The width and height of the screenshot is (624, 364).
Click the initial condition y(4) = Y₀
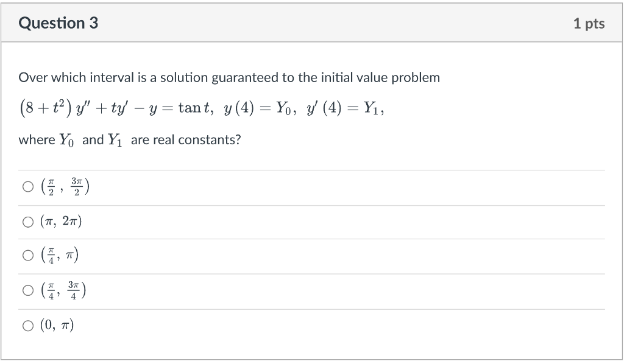pyautogui.click(x=260, y=108)
